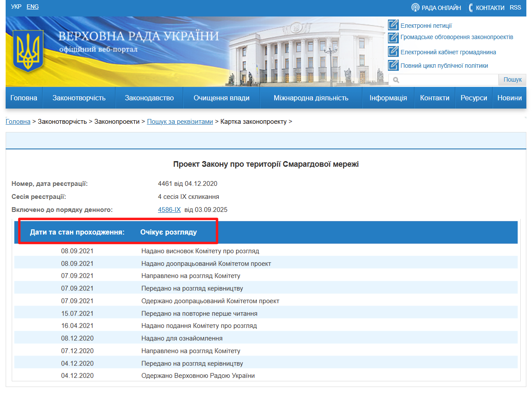Open the 4586-IX bill link
The height and width of the screenshot is (393, 532).
coord(169,209)
